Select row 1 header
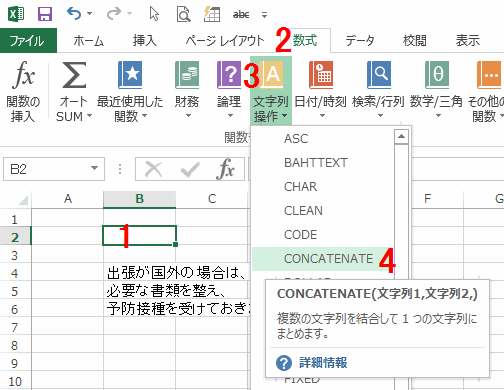Image resolution: width=504 pixels, height=390 pixels. tap(15, 219)
